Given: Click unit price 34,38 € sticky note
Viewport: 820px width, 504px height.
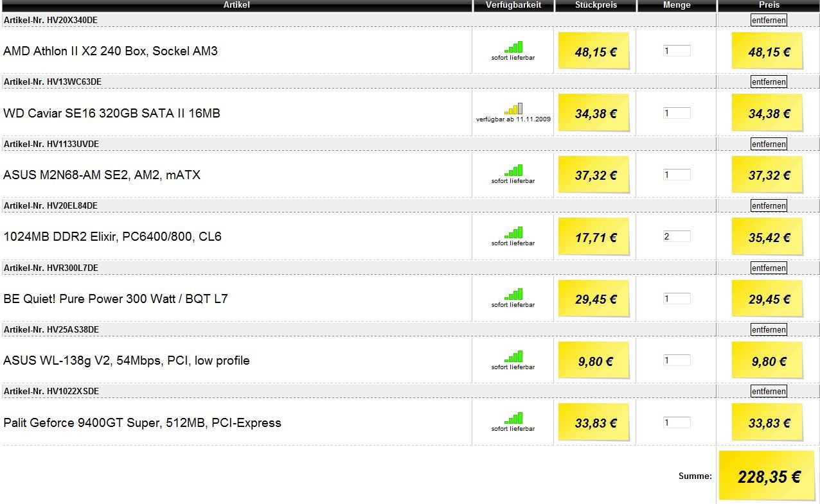Looking at the screenshot, I should pyautogui.click(x=594, y=113).
